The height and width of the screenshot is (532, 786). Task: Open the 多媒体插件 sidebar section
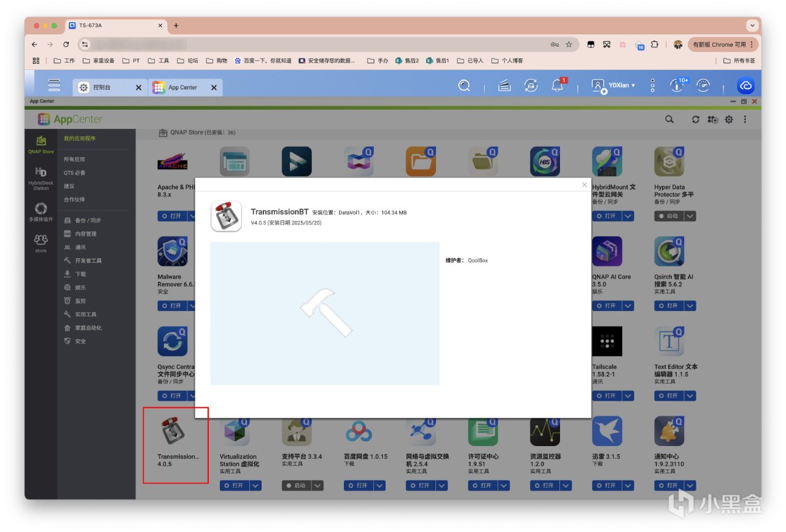(x=41, y=212)
